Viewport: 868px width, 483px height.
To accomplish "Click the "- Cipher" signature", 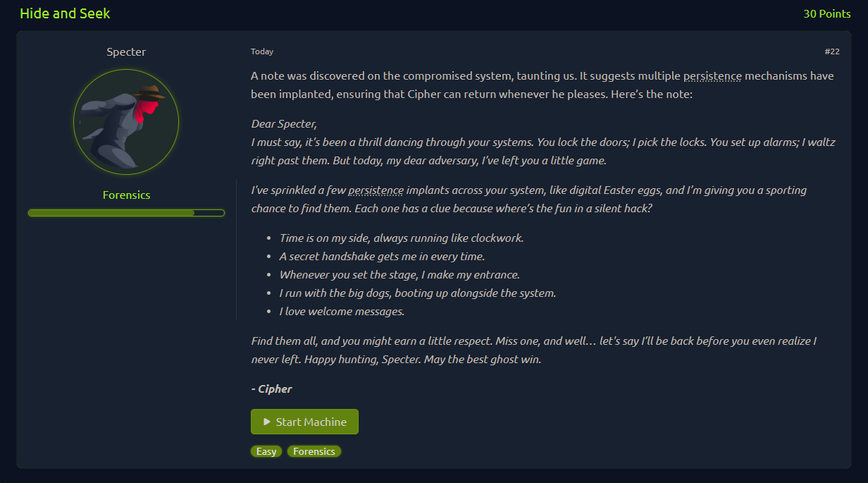I will pos(271,389).
